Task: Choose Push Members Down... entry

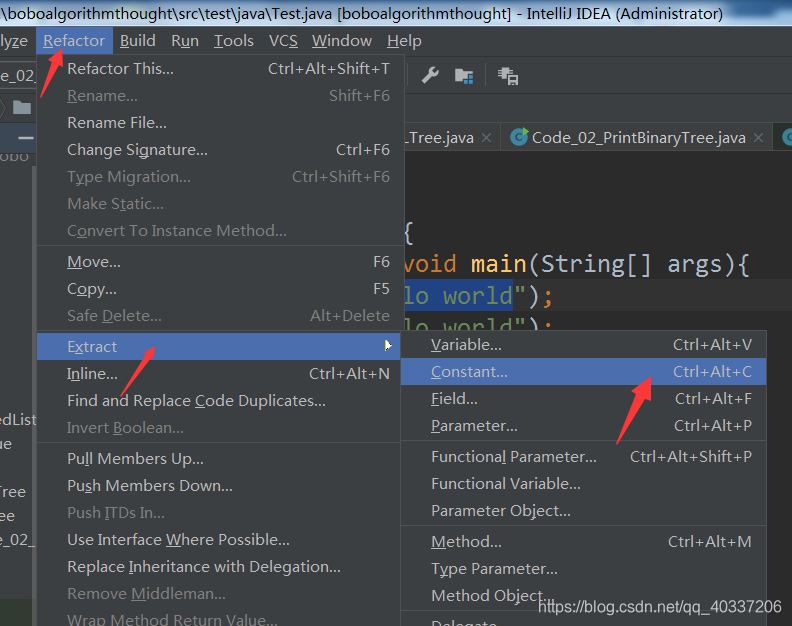Action: pyautogui.click(x=219, y=486)
